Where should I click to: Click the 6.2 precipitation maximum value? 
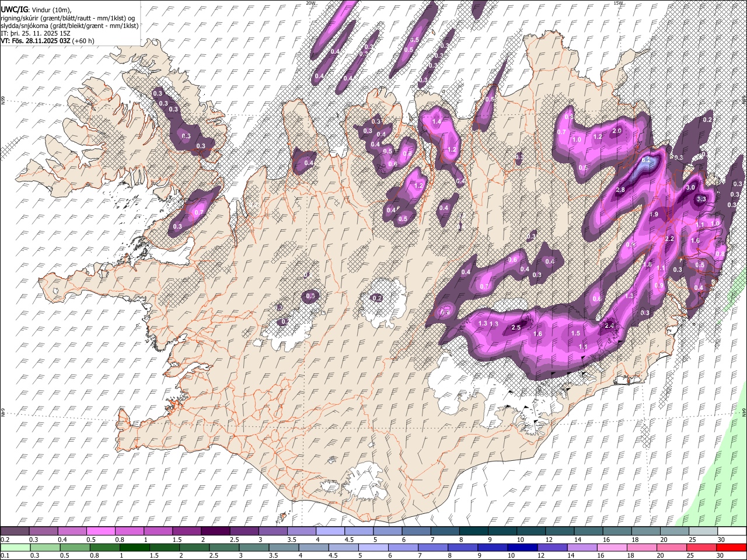click(x=645, y=160)
